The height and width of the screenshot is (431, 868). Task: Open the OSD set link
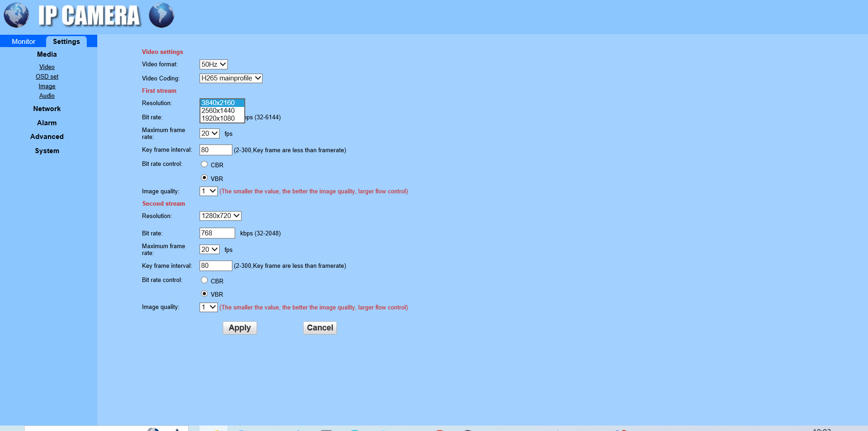click(x=47, y=77)
